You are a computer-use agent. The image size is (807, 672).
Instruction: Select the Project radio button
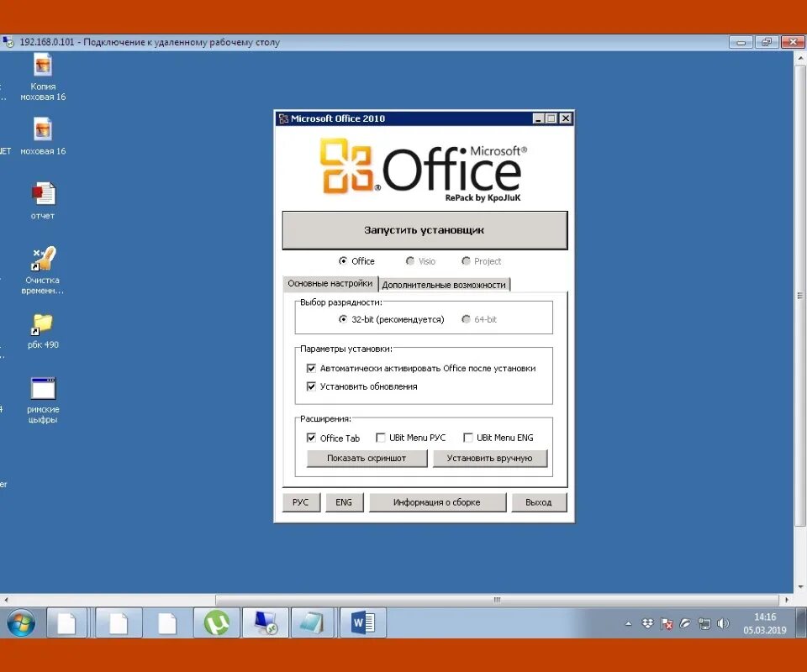[x=466, y=261]
